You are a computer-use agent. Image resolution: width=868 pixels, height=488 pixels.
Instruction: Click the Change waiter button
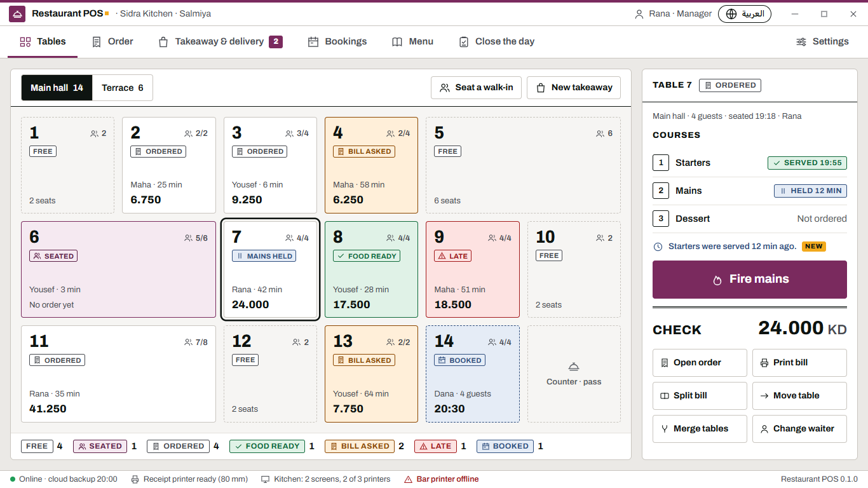799,429
